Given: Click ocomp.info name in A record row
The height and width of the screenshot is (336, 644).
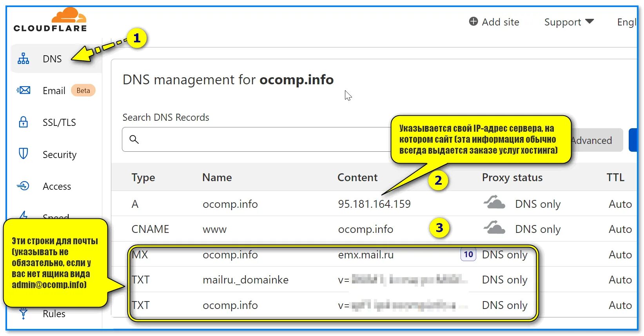Looking at the screenshot, I should click(230, 204).
